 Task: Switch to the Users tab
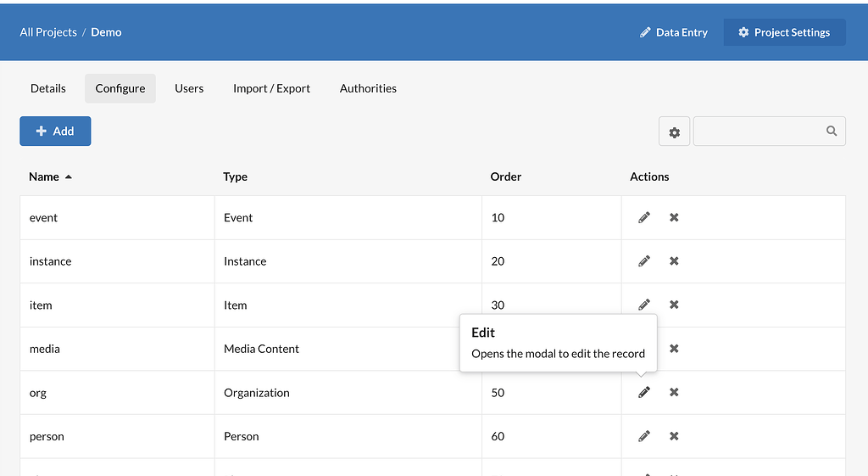[x=189, y=88]
